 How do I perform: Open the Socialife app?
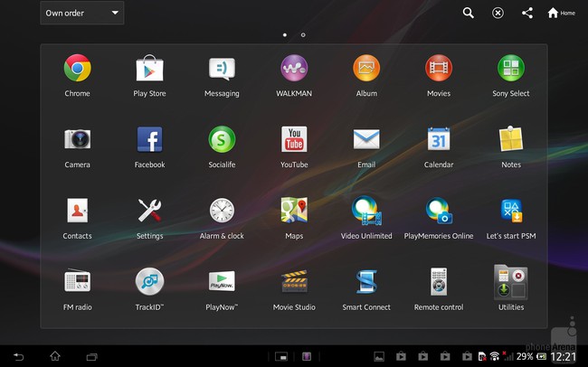click(222, 139)
